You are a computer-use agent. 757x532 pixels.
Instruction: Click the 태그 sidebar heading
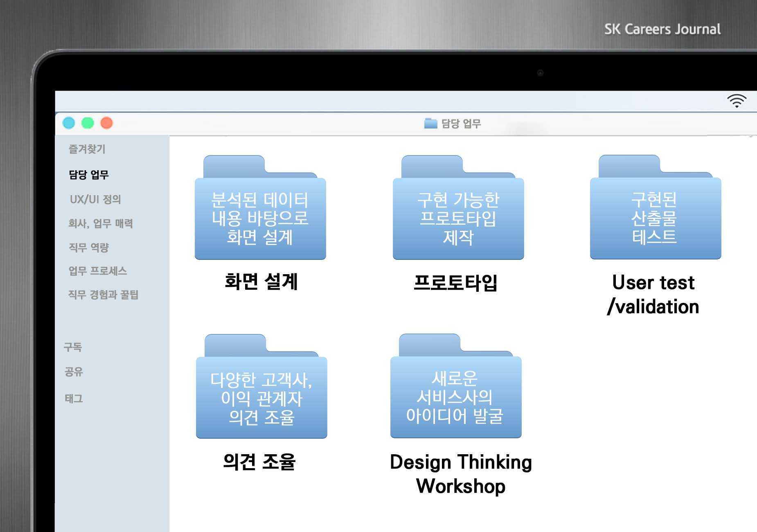pyautogui.click(x=74, y=398)
